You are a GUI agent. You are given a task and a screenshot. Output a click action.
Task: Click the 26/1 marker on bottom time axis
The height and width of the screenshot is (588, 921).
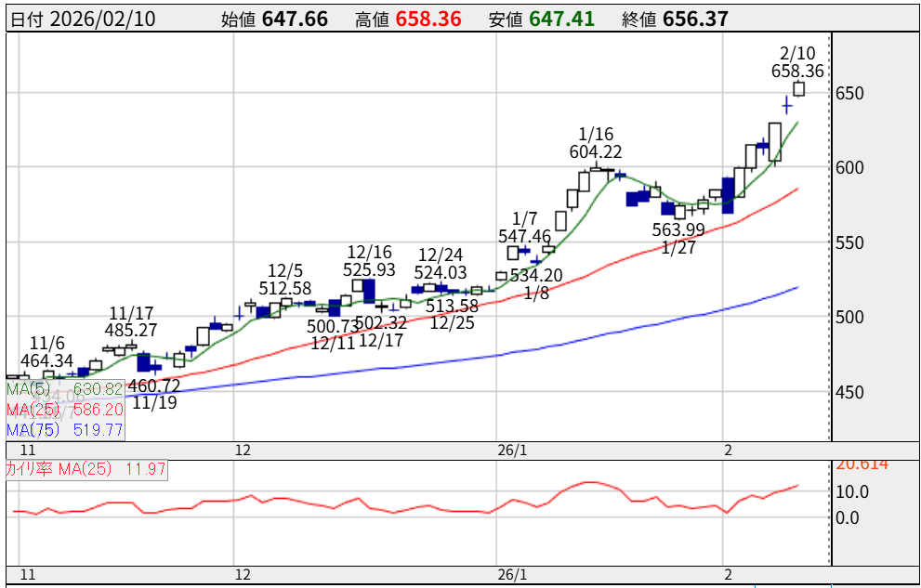(x=513, y=573)
